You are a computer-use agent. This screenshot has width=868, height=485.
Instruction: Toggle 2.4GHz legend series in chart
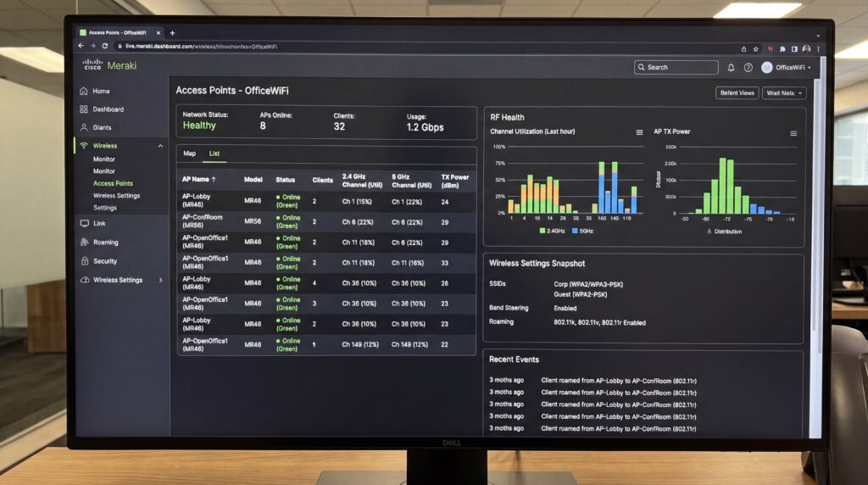coord(552,231)
